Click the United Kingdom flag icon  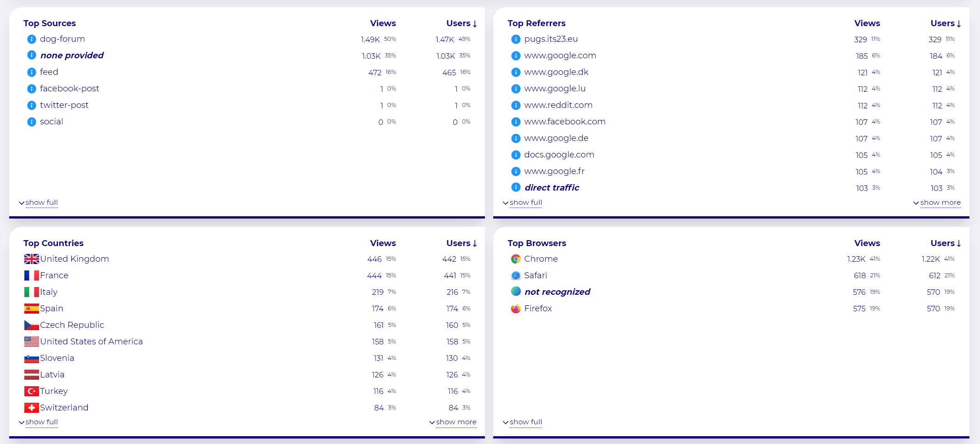[32, 259]
